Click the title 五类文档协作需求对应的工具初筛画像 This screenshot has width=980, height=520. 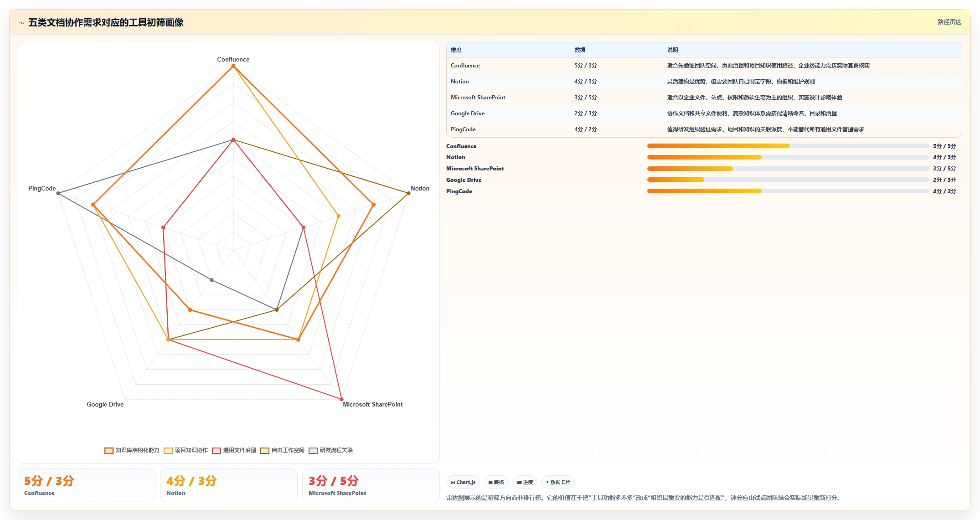106,22
